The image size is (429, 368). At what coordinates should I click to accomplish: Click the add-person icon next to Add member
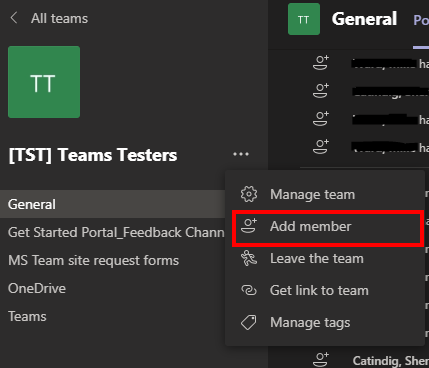pos(249,226)
